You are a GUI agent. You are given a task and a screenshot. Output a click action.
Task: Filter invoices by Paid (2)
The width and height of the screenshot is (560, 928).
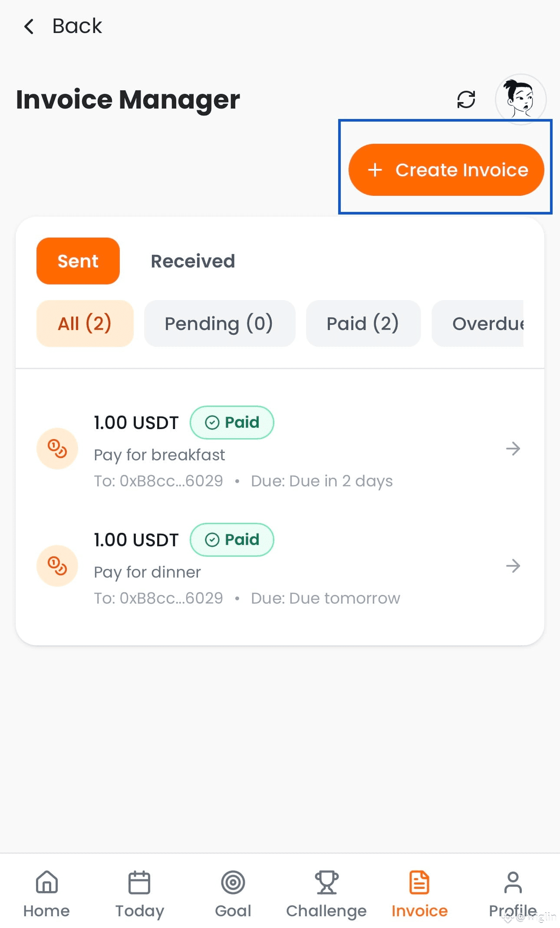pos(363,324)
